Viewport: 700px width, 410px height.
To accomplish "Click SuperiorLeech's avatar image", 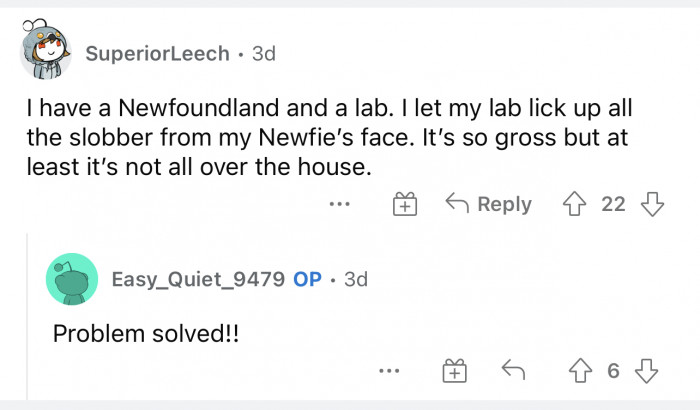I will pos(46,52).
